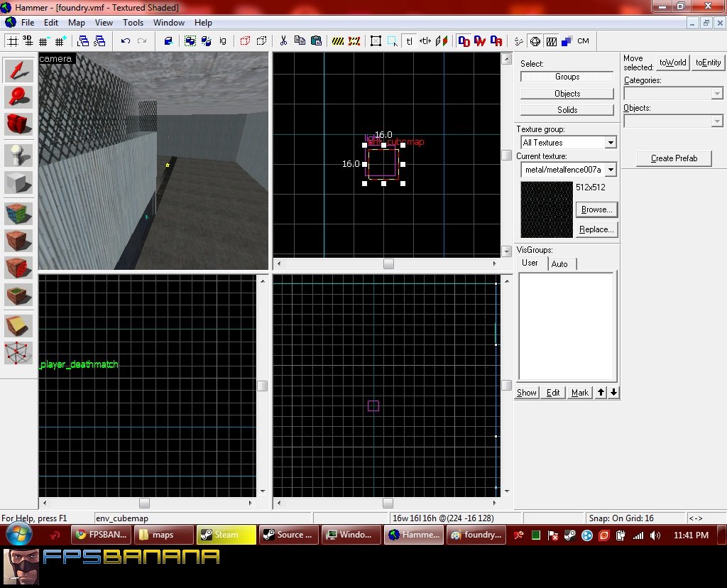Switch selection mode to Solids
The image size is (727, 588).
pos(567,110)
